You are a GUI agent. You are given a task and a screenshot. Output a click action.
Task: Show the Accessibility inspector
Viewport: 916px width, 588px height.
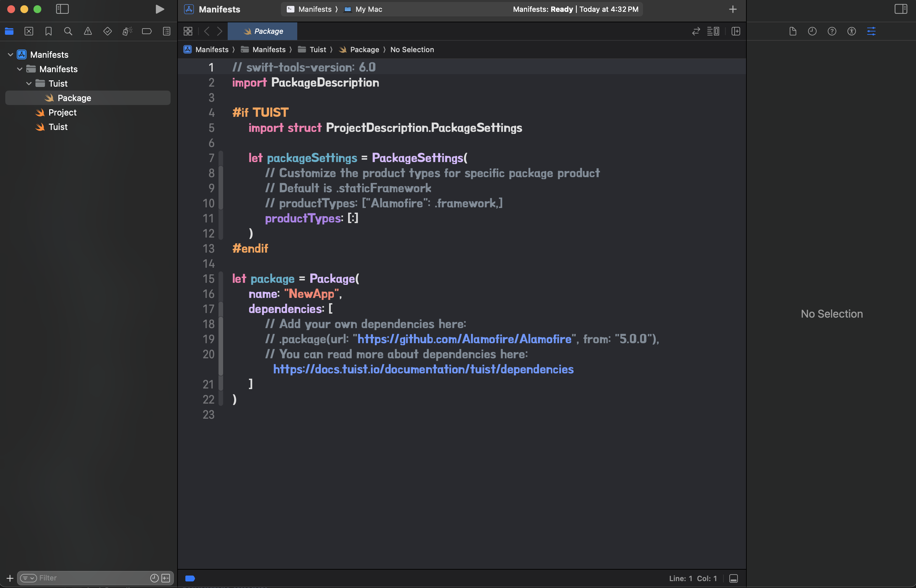coord(851,31)
